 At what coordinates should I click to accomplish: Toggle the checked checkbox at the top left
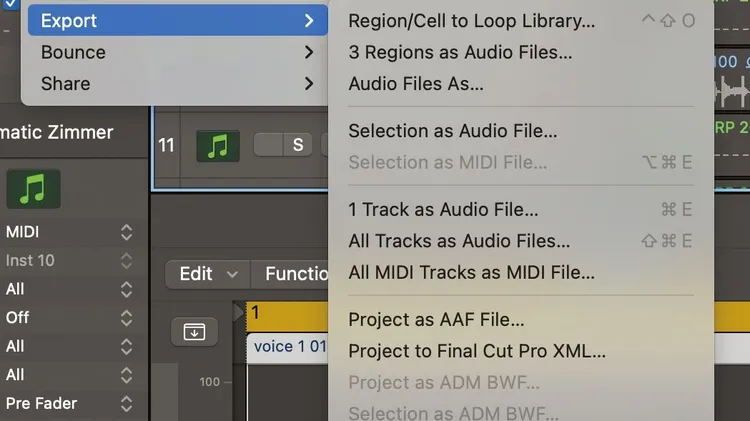(10, 4)
